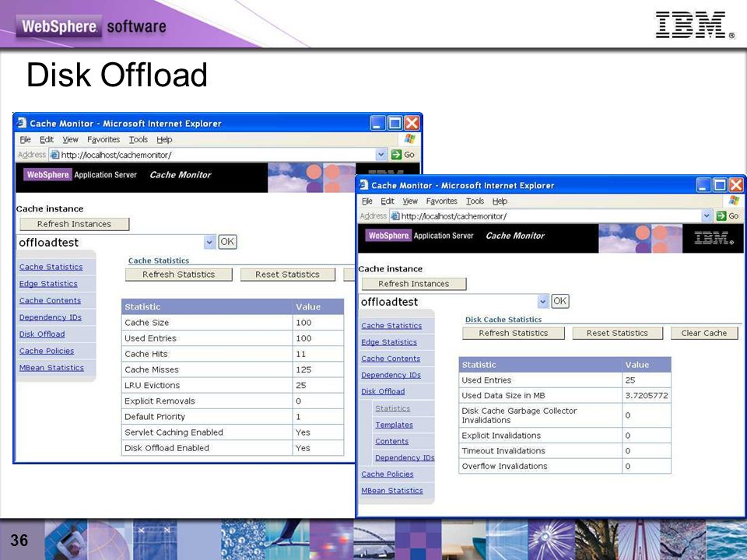Image resolution: width=747 pixels, height=560 pixels.
Task: Open Cache Policies link in front window
Action: coord(388,474)
